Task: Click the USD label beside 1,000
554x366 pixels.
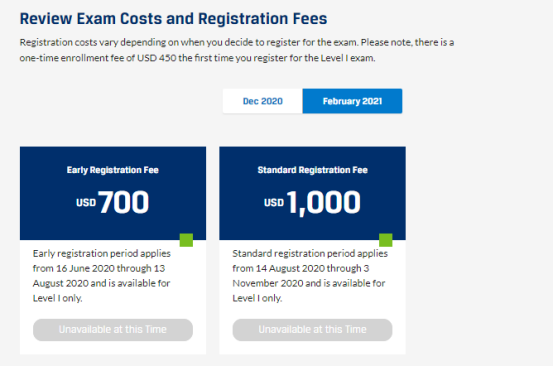Action: pyautogui.click(x=274, y=202)
